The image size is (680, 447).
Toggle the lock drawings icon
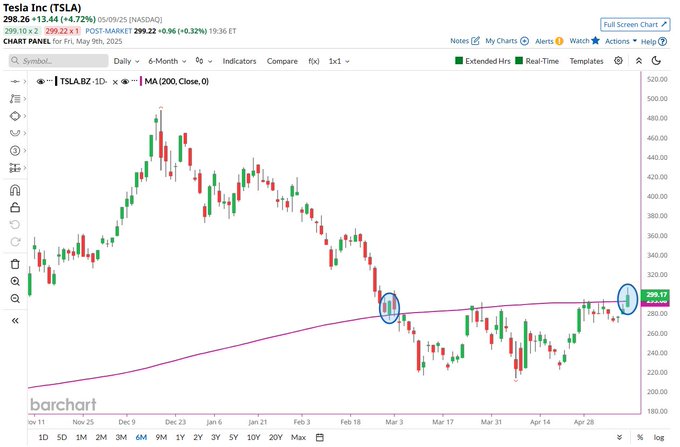click(x=15, y=208)
